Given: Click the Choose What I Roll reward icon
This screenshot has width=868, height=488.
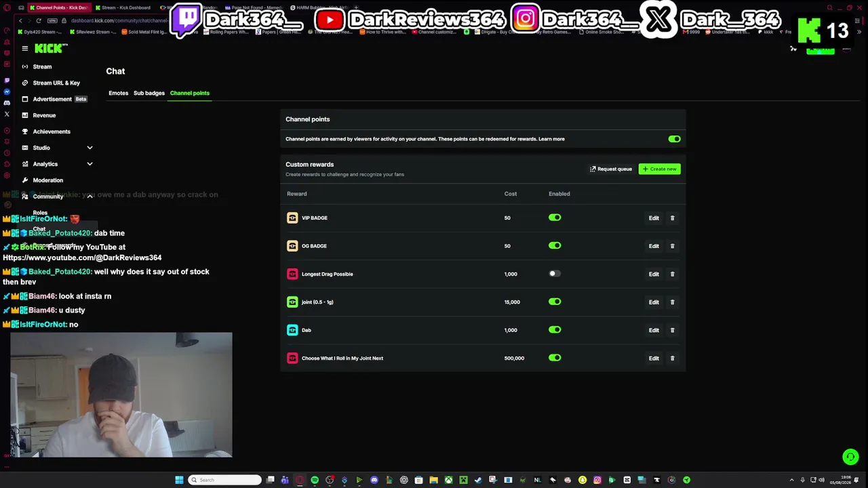Looking at the screenshot, I should [292, 358].
